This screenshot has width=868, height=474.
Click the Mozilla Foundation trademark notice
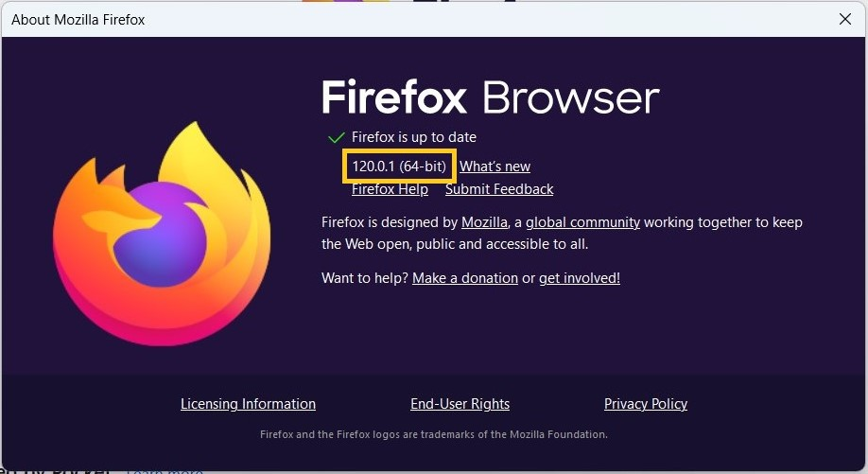click(x=433, y=434)
